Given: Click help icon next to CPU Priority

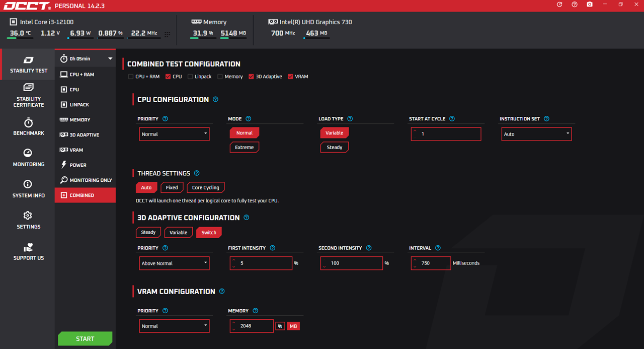Looking at the screenshot, I should [165, 119].
